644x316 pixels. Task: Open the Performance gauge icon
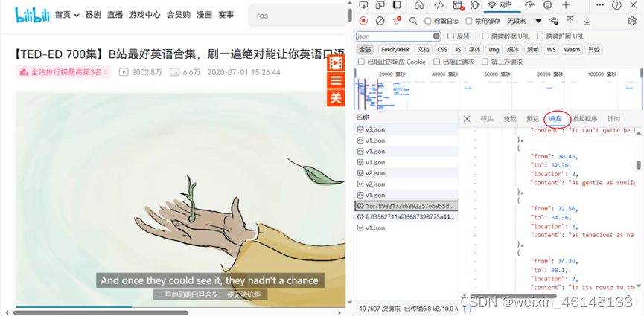click(x=529, y=5)
